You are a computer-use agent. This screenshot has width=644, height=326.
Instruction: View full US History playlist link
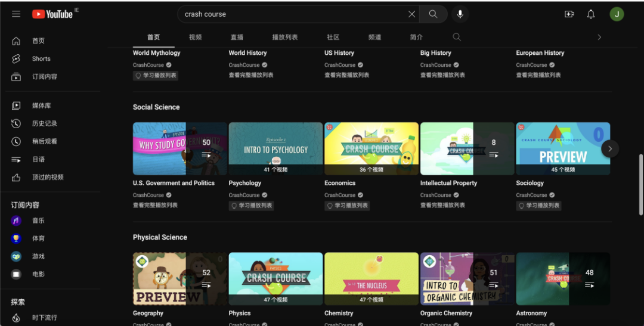tap(346, 75)
